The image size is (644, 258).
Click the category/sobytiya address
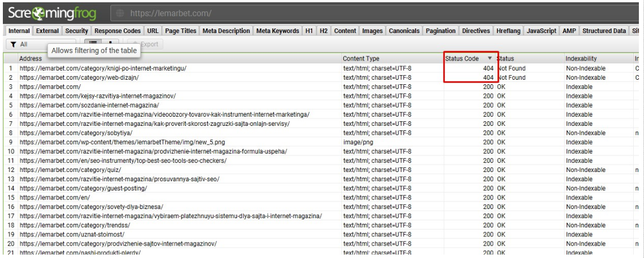point(76,133)
